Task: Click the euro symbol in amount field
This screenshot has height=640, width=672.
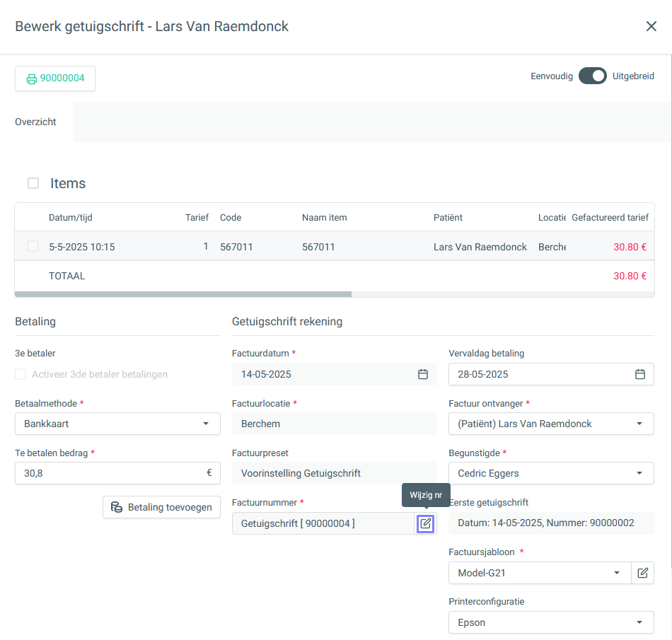Action: (x=209, y=473)
